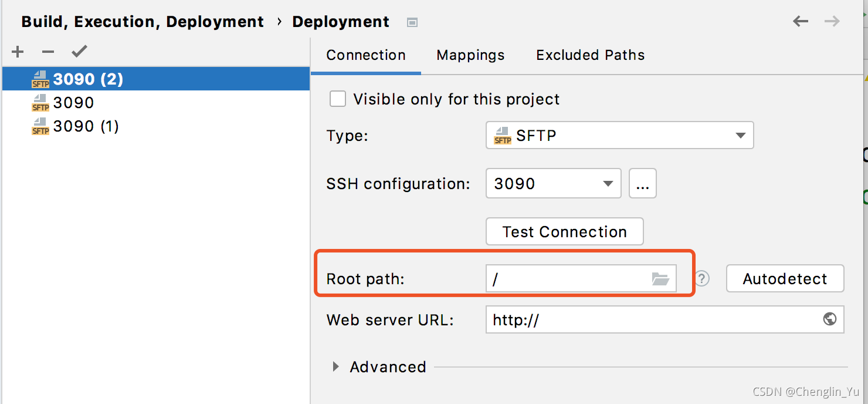
Task: Switch to the Mappings tab
Action: tap(470, 55)
